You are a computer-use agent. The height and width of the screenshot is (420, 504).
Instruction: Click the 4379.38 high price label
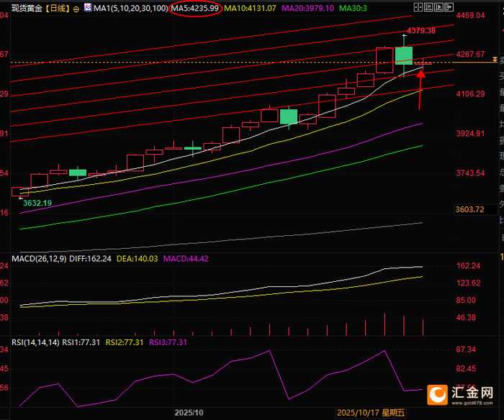(x=421, y=30)
